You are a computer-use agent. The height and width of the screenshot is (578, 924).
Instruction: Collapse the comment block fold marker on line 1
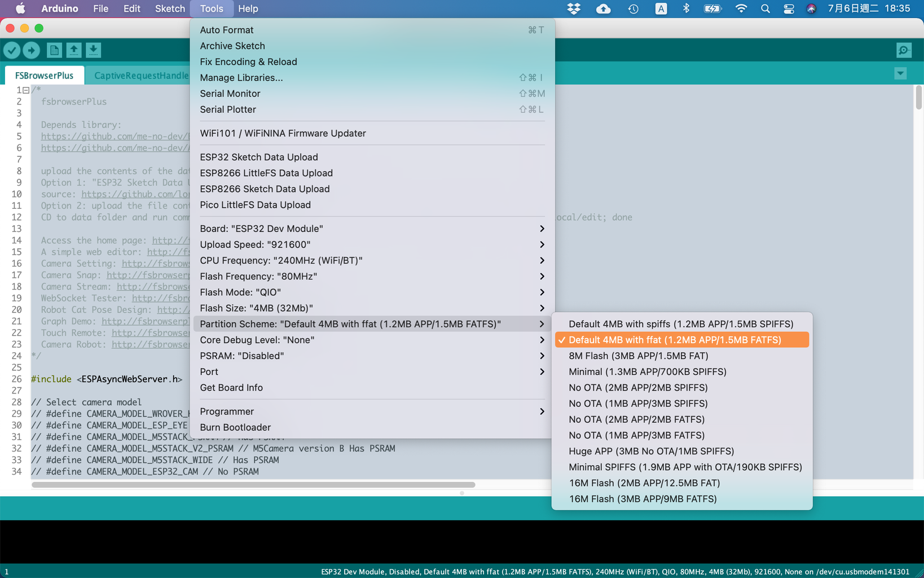[26, 90]
